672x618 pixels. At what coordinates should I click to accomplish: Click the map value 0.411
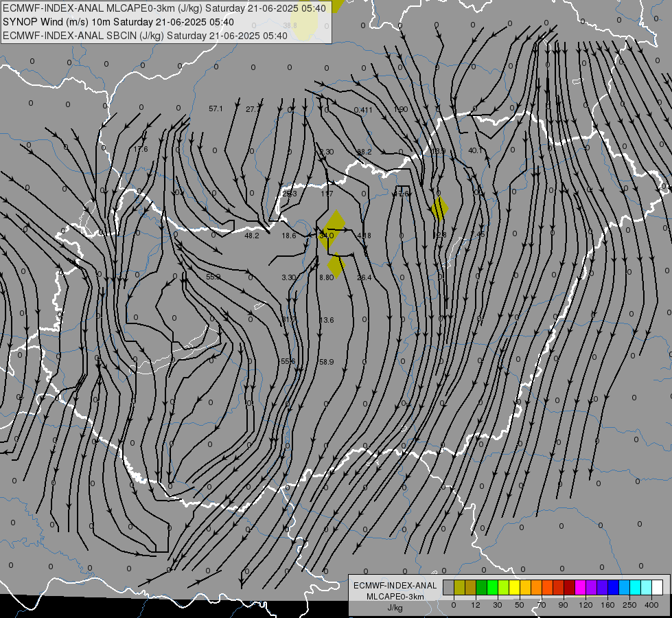coord(363,111)
